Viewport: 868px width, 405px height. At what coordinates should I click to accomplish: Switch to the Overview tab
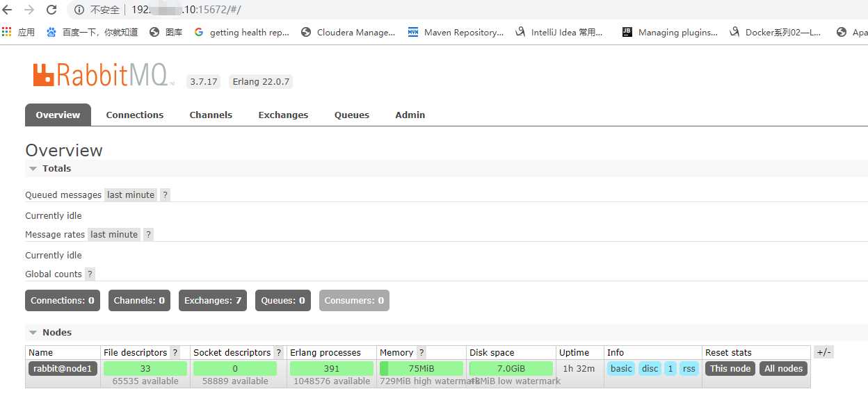tap(58, 115)
